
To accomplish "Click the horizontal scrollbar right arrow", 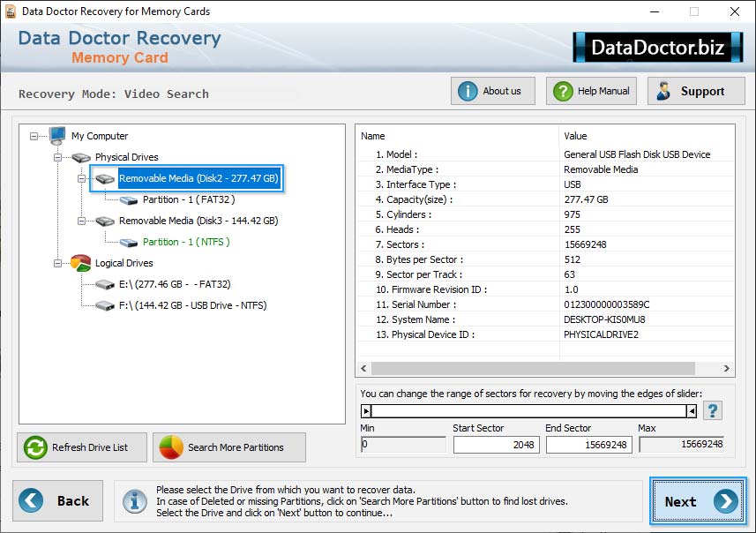I will coord(727,369).
